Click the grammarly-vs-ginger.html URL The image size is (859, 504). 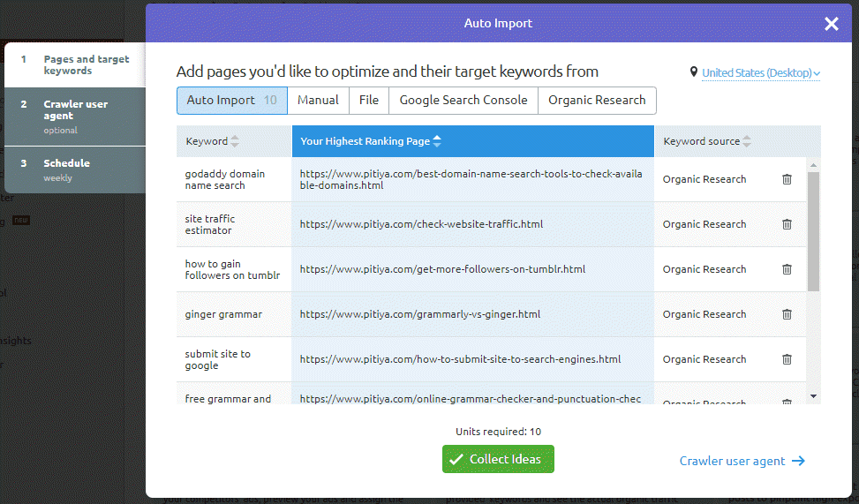point(420,314)
